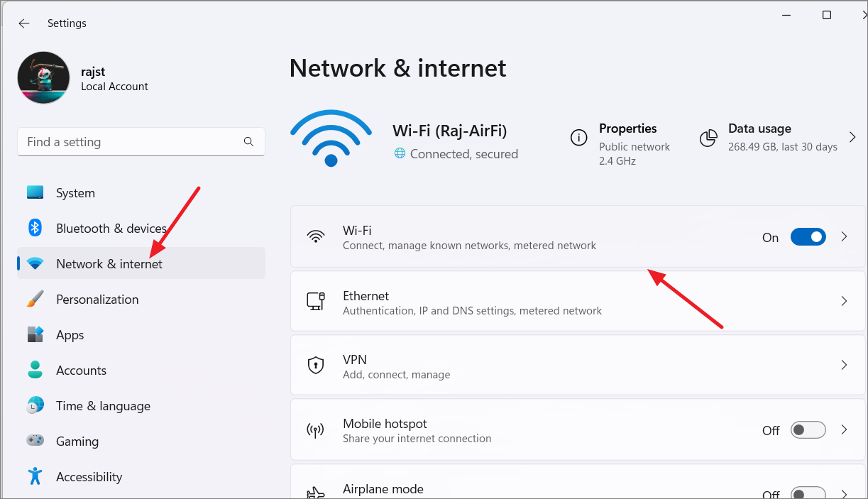Enable the Mobile hotspot toggle

(x=808, y=430)
